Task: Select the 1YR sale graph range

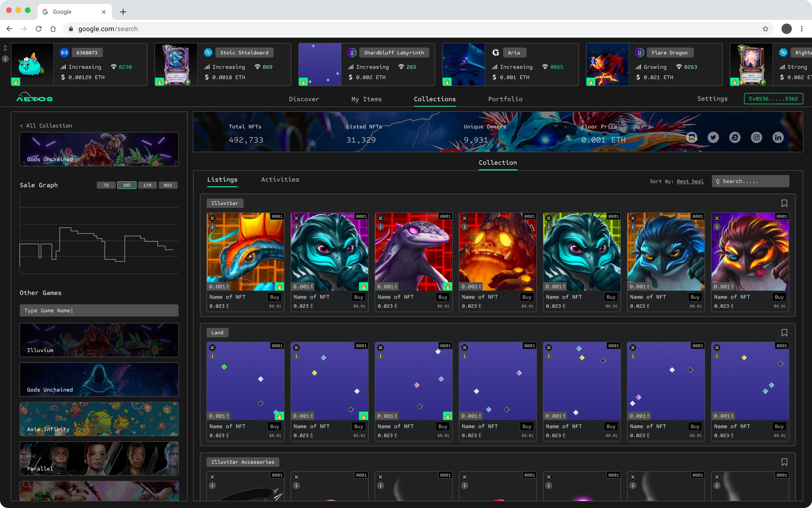Action: (x=147, y=185)
